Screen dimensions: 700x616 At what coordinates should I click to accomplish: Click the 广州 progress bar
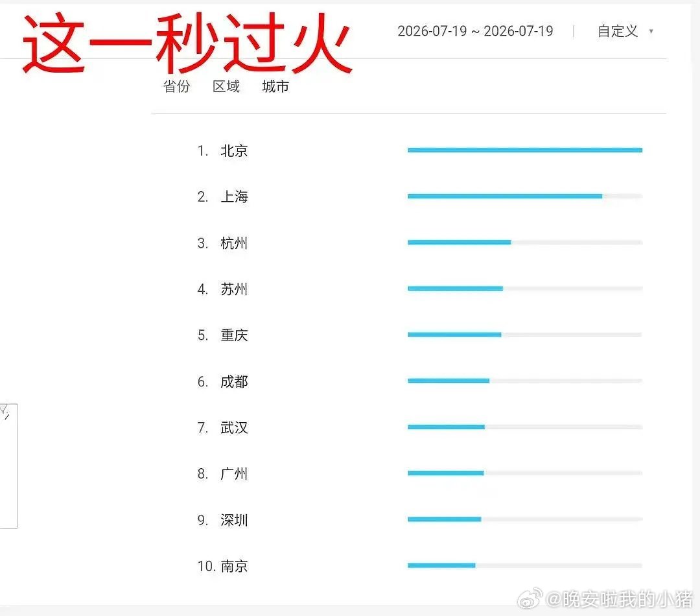pyautogui.click(x=525, y=473)
